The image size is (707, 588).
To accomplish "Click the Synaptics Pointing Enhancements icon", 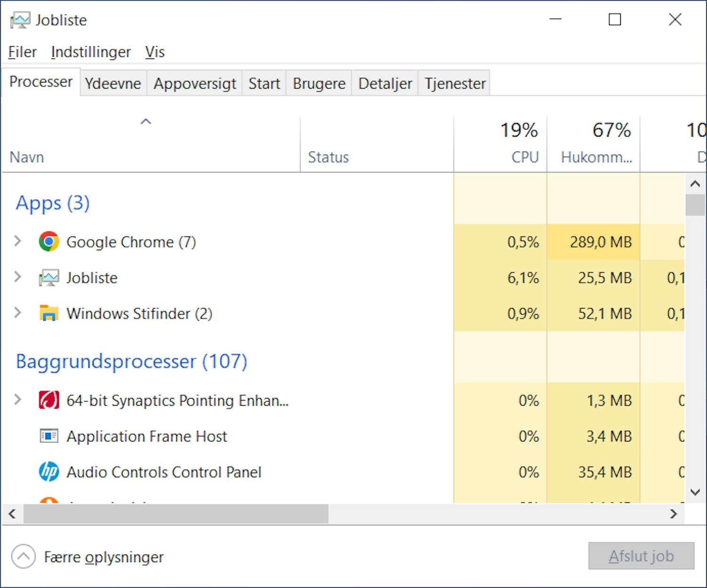I will point(49,400).
